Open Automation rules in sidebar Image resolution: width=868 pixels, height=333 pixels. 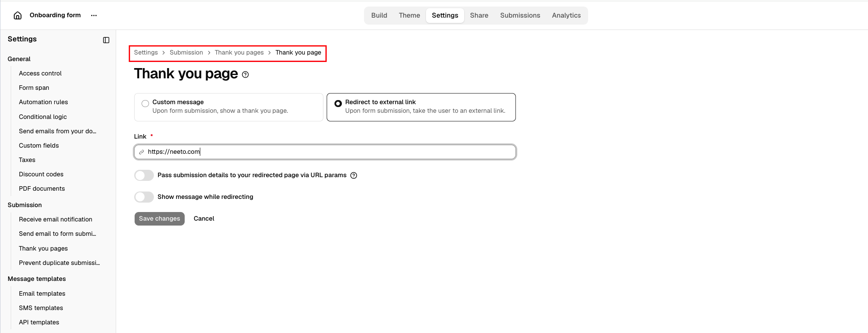pyautogui.click(x=44, y=102)
